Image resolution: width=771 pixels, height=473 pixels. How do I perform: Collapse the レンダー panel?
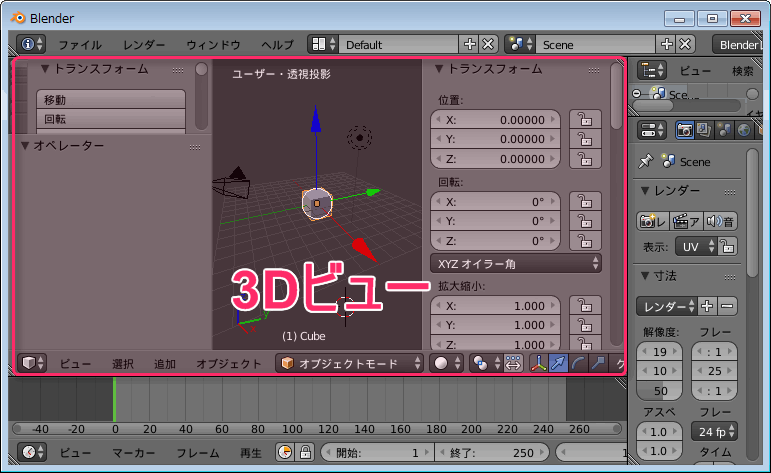point(645,190)
